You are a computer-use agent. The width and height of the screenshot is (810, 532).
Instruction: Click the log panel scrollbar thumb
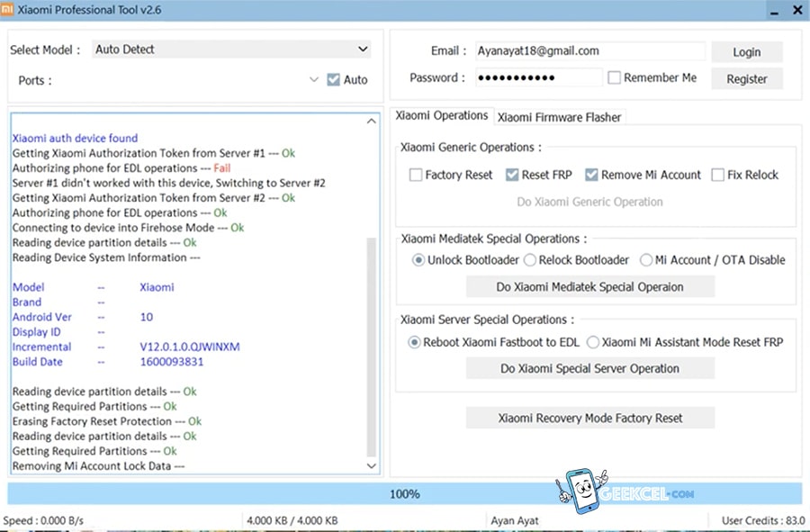click(x=371, y=347)
